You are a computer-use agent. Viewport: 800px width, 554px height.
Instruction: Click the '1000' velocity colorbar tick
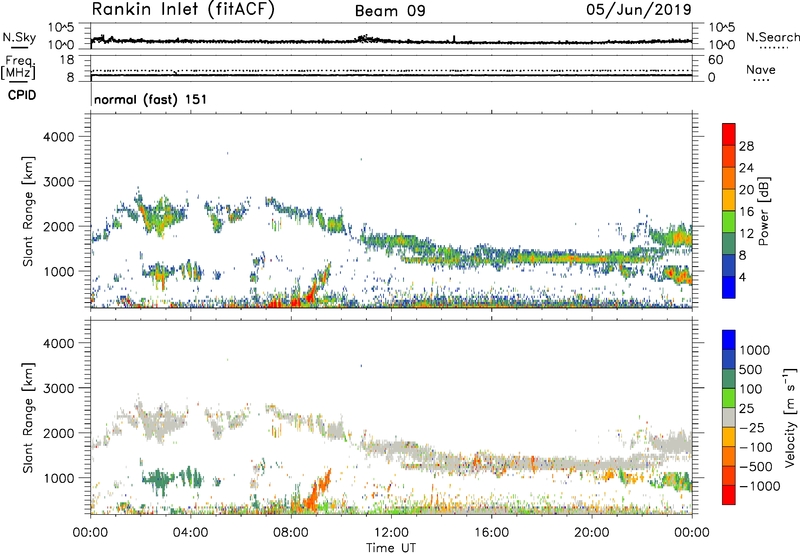tap(754, 350)
